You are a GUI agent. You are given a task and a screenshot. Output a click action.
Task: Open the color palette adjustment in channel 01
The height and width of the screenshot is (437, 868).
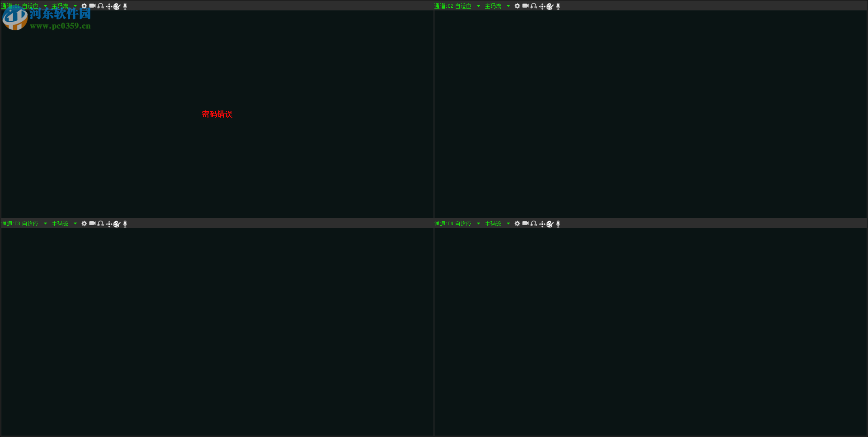pyautogui.click(x=117, y=6)
